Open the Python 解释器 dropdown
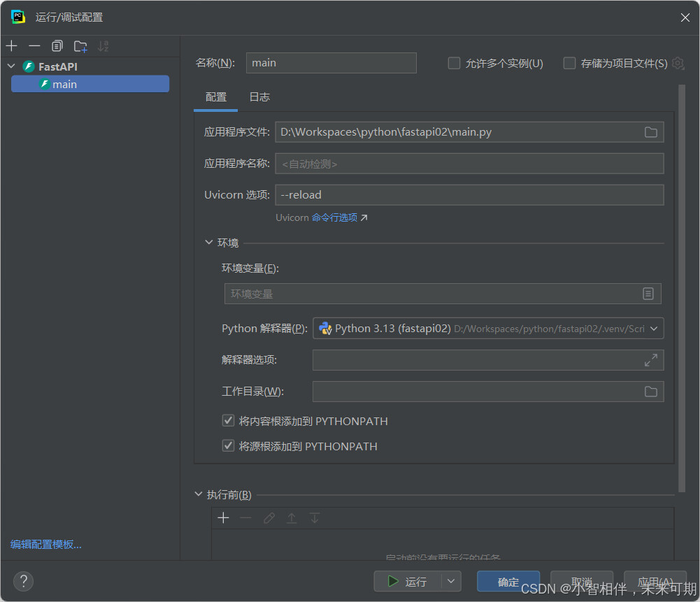 point(488,329)
